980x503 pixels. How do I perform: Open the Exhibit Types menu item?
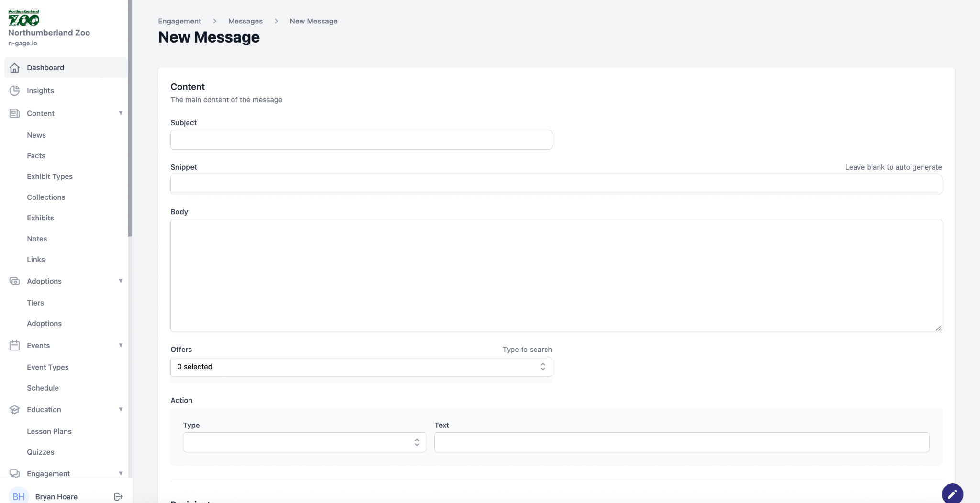click(50, 176)
